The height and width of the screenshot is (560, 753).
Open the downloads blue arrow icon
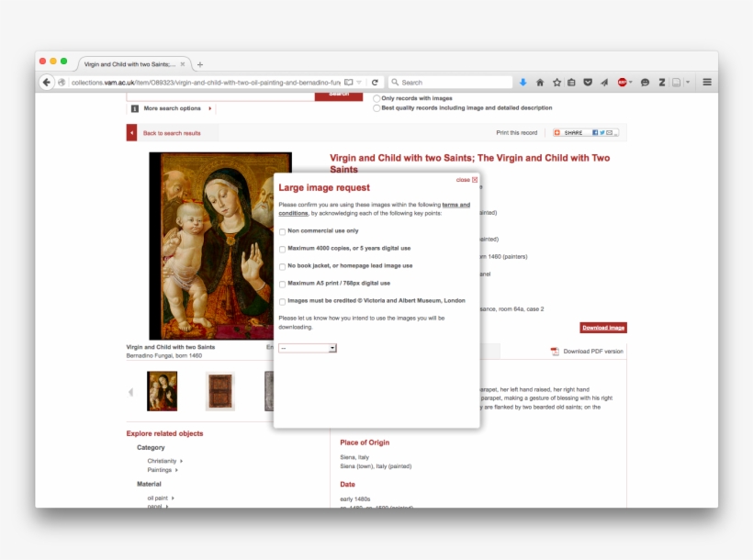point(523,82)
